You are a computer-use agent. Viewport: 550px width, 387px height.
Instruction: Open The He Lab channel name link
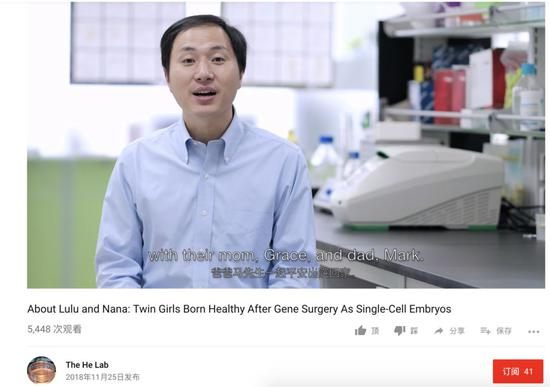[x=87, y=365]
